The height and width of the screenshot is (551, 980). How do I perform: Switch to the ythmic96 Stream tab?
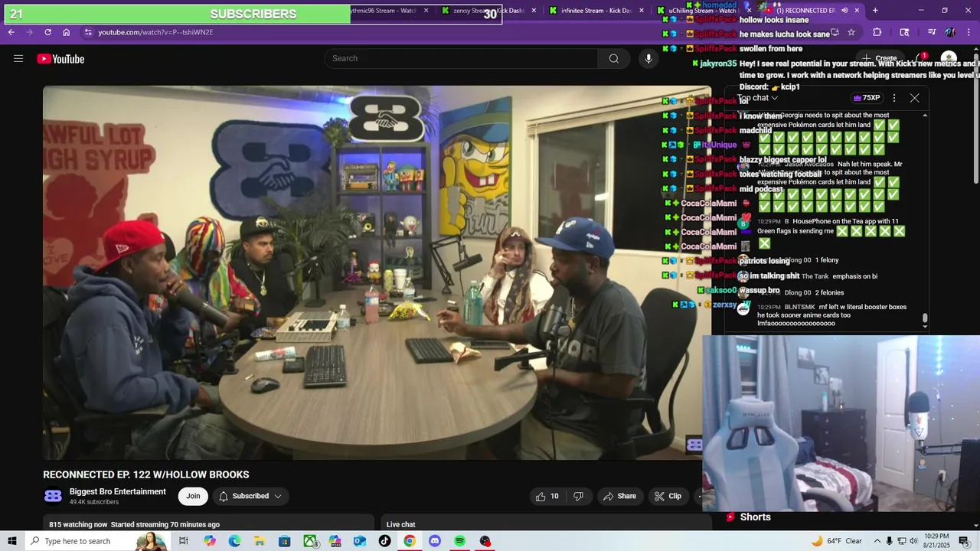point(383,11)
